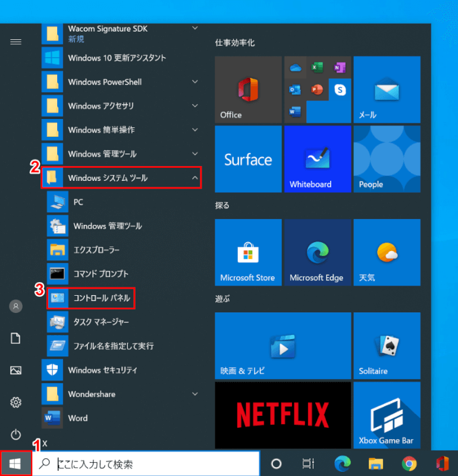The width and height of the screenshot is (458, 476).
Task: Open Documents from the Start sidebar
Action: [16, 338]
